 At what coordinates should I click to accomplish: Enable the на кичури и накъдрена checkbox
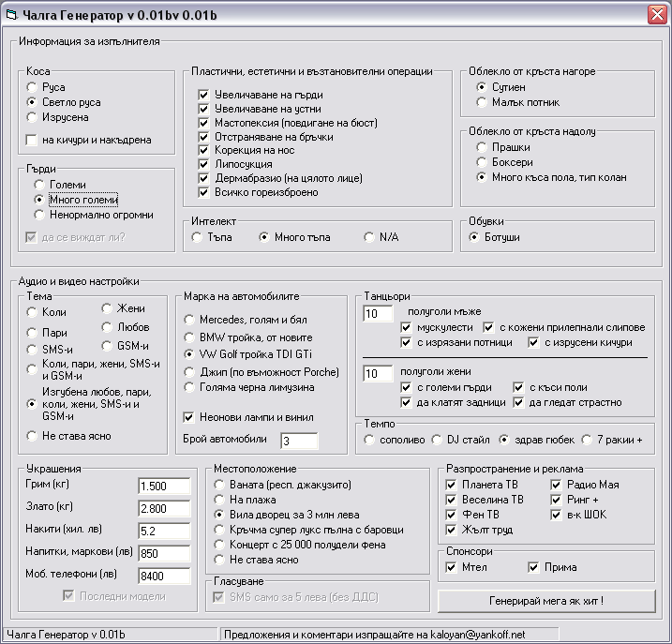point(33,140)
